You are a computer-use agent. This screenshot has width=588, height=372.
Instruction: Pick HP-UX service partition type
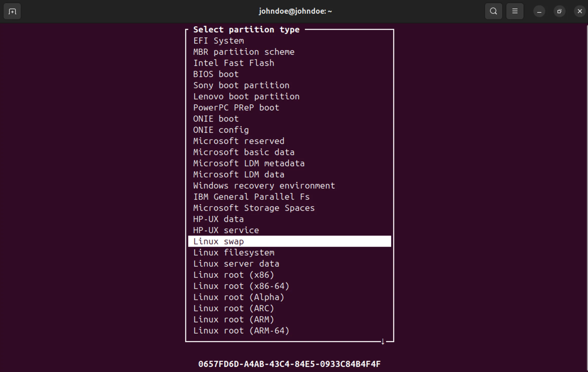tap(226, 230)
